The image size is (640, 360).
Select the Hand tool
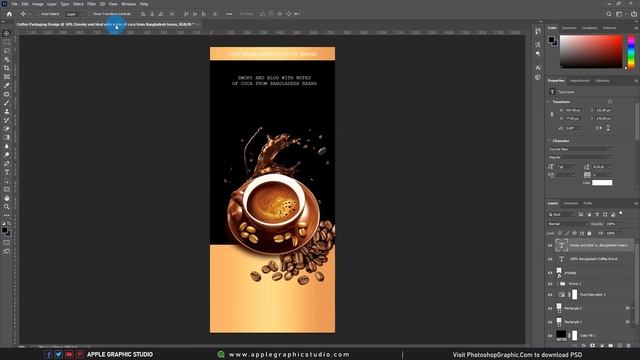point(7,198)
